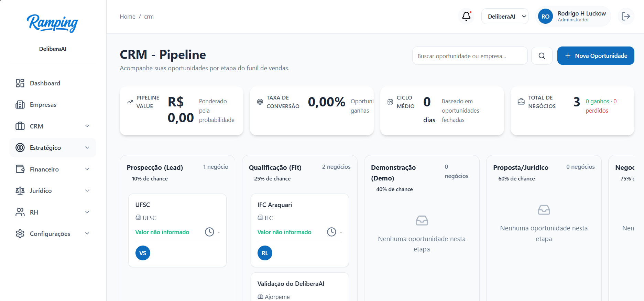644x301 pixels.
Task: Click the 0 ganhos text
Action: (597, 101)
